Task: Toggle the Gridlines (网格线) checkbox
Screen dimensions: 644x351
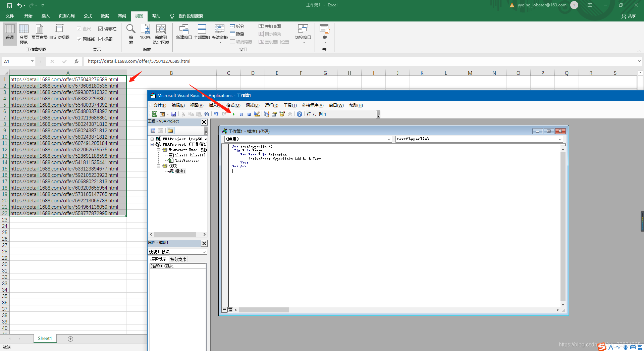Action: (x=86, y=39)
